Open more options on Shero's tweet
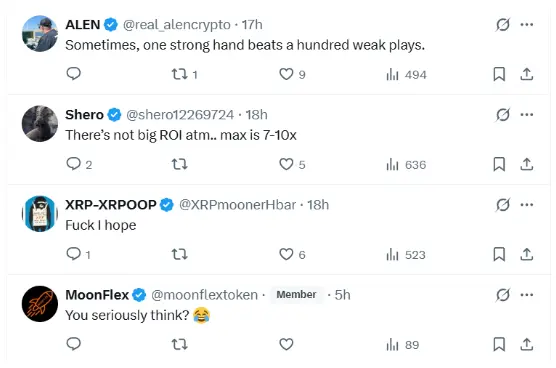The width and height of the screenshot is (556, 368). point(527,115)
